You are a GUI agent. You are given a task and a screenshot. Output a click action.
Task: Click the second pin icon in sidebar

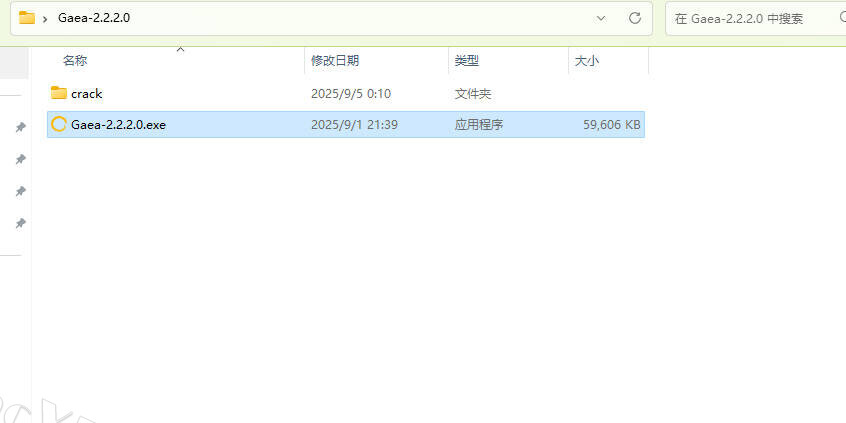[21, 159]
